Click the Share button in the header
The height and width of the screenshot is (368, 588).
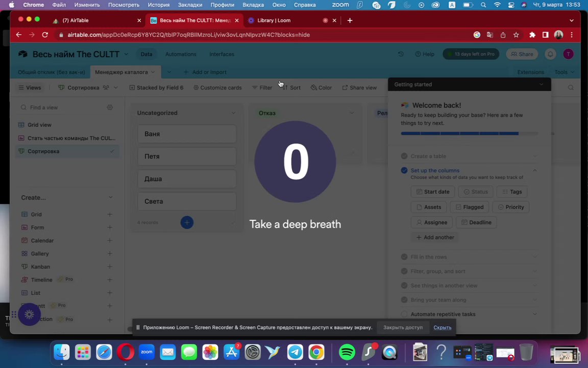522,54
